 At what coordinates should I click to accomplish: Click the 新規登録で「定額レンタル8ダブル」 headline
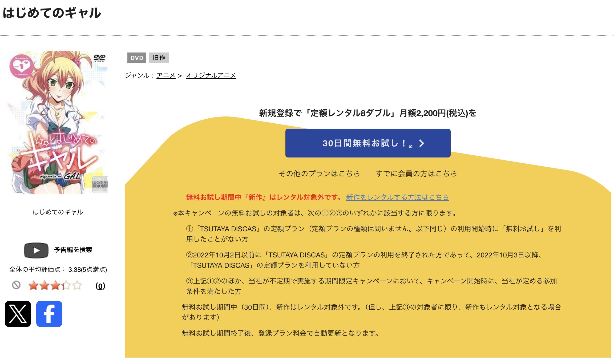368,113
